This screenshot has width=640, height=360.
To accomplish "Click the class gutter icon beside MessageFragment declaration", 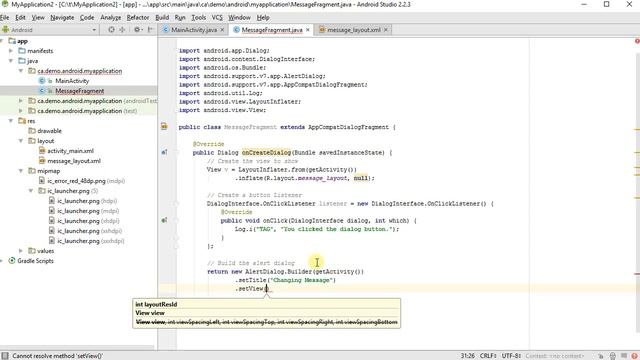I will [x=164, y=127].
